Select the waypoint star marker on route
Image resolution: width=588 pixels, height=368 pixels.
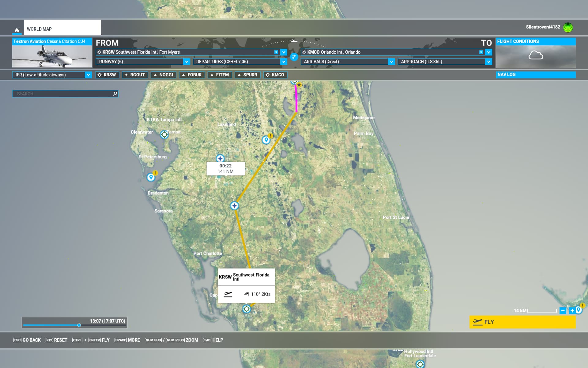point(234,206)
